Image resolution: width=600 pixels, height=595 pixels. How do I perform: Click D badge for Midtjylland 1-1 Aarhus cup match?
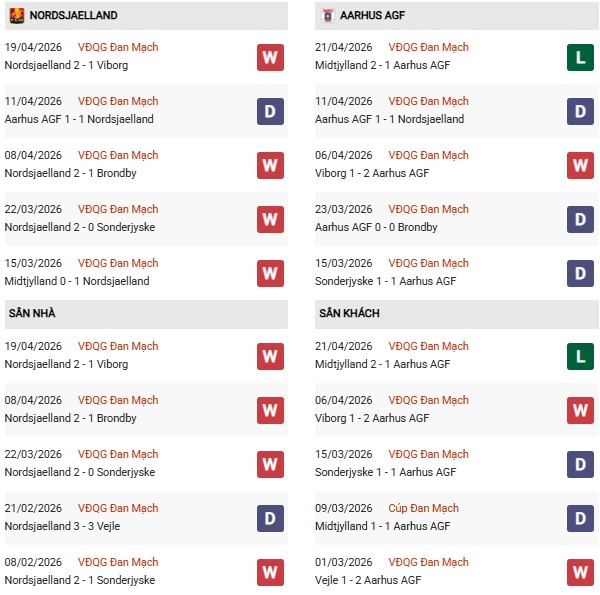581,518
